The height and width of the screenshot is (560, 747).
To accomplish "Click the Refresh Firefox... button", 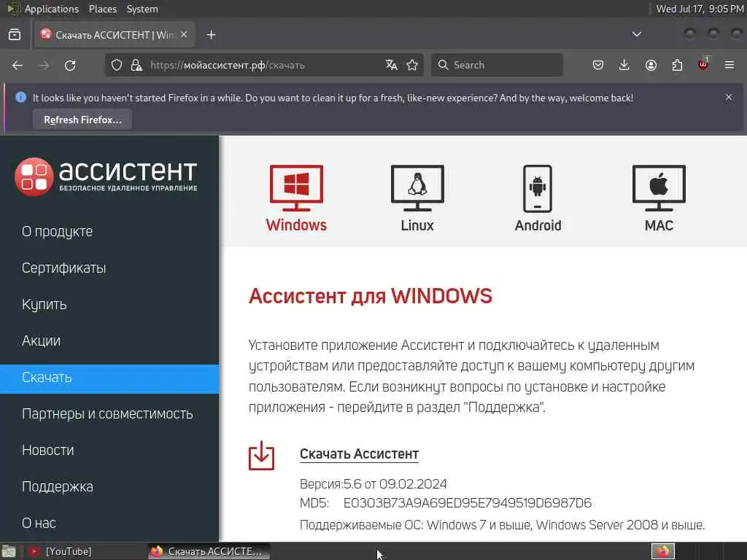I will (x=82, y=120).
